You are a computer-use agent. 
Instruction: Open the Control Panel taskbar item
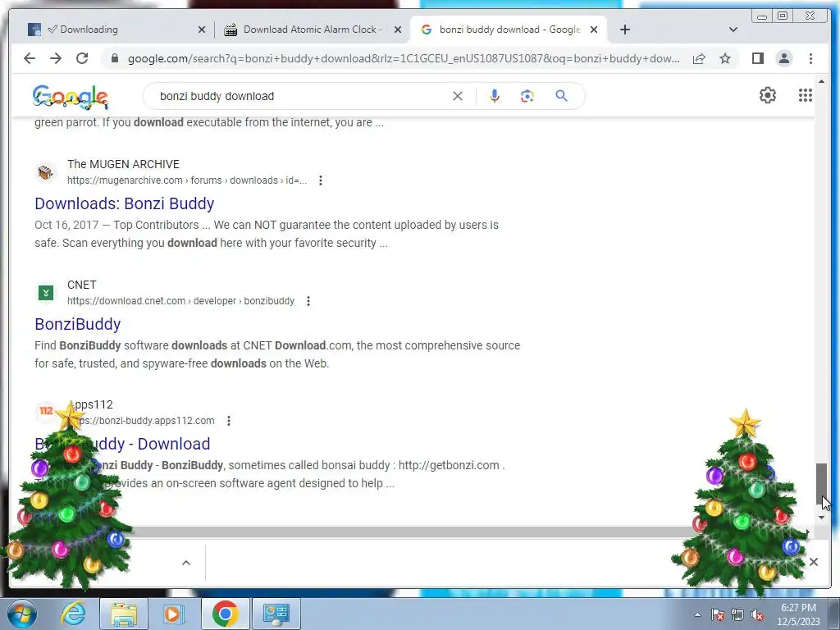pos(276,614)
